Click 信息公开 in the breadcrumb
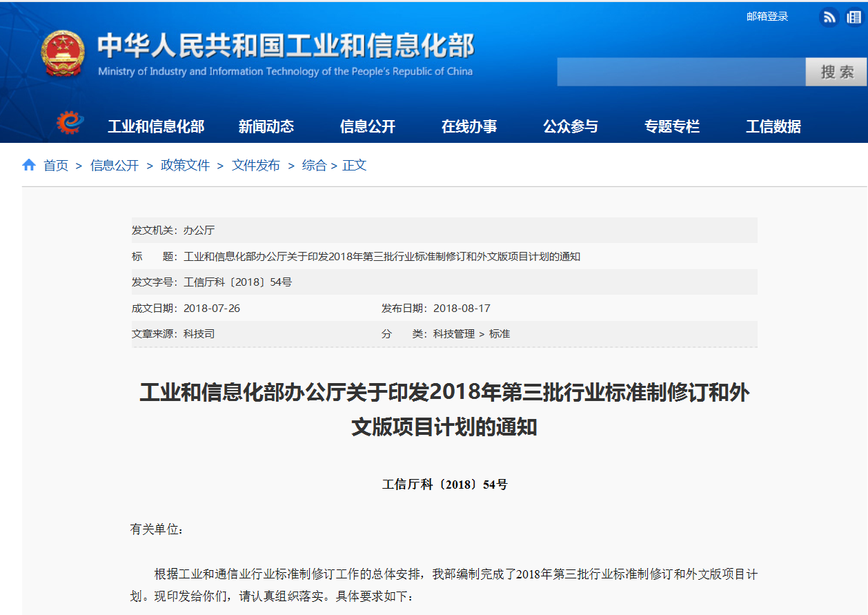This screenshot has height=615, width=868. click(115, 166)
